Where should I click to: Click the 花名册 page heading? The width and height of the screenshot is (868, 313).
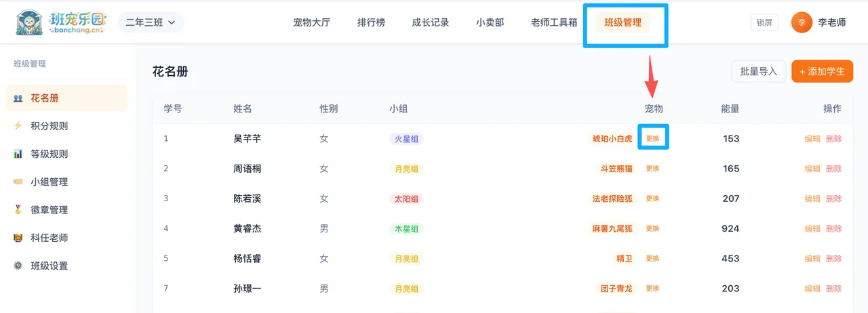pyautogui.click(x=170, y=71)
